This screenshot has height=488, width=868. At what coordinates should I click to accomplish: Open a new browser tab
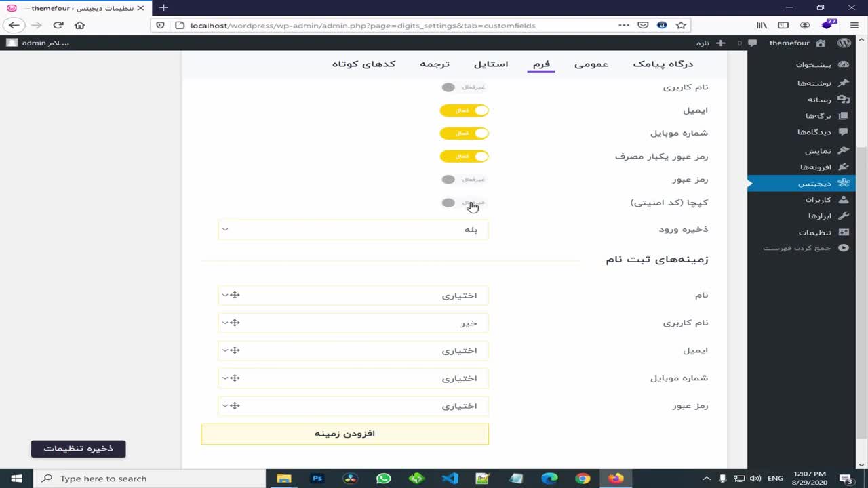[163, 7]
